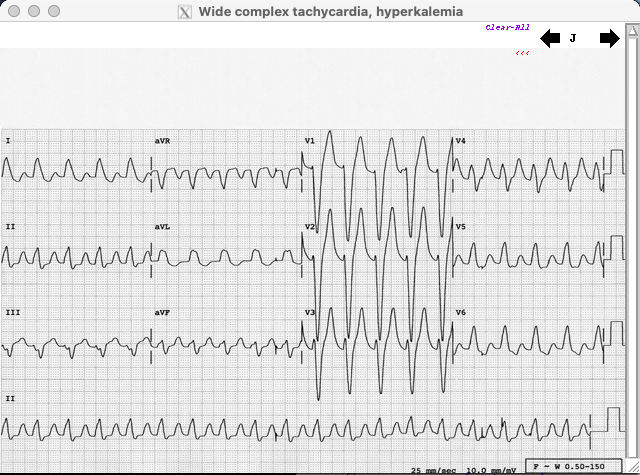640x475 pixels.
Task: Click the 25 mm/sec paper speed text
Action: point(433,469)
